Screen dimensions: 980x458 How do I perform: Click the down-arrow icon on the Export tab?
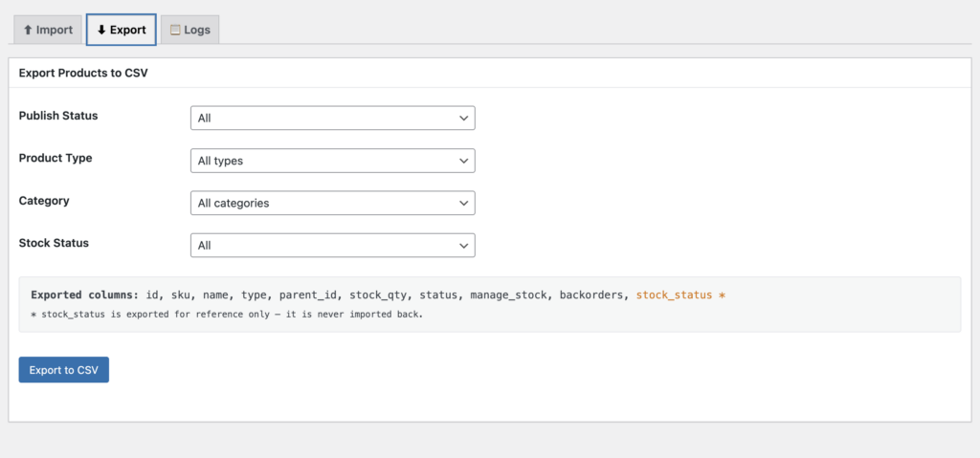point(101,30)
